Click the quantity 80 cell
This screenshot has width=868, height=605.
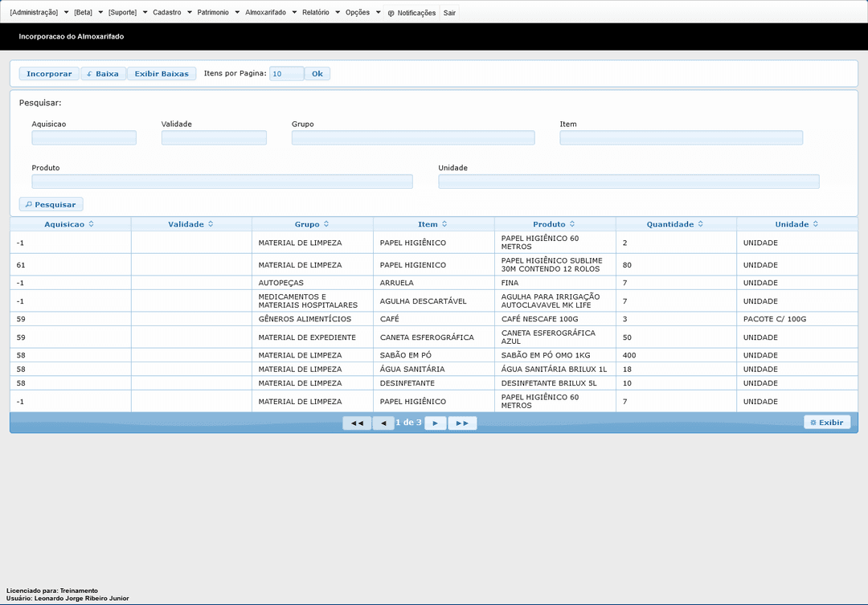click(x=676, y=264)
